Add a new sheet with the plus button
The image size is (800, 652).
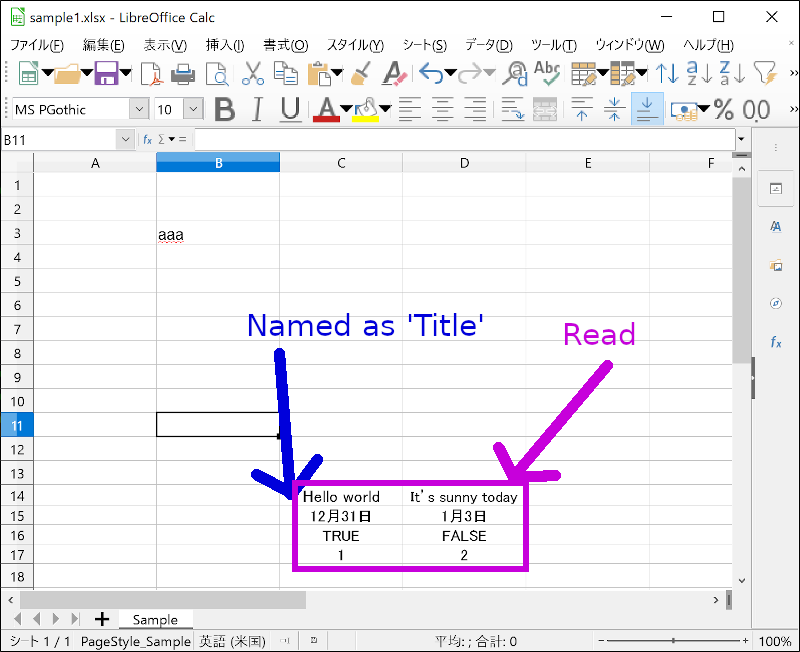click(x=103, y=619)
